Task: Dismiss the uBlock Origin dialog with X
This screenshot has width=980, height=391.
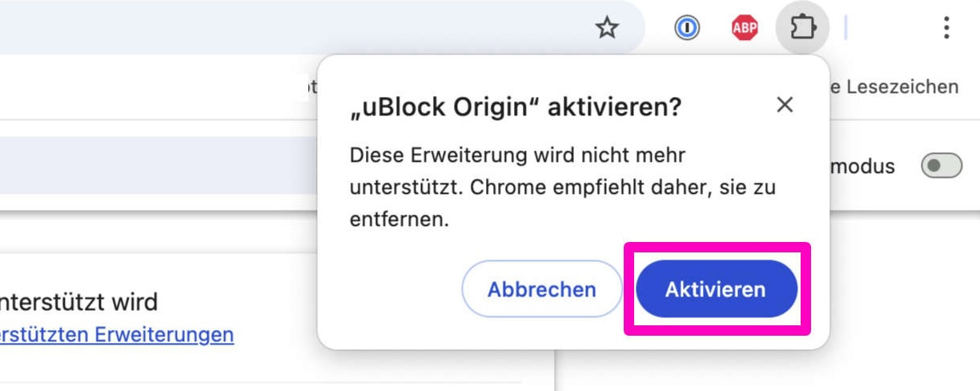Action: click(x=785, y=105)
